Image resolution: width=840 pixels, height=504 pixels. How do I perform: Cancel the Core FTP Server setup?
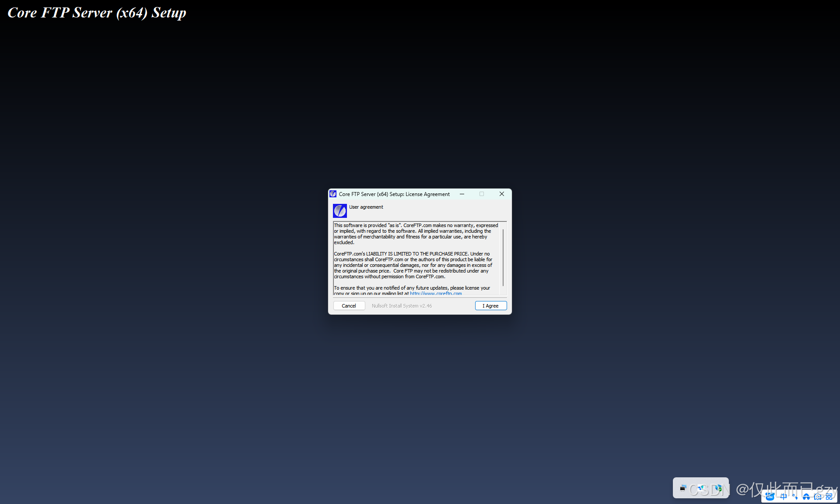349,306
